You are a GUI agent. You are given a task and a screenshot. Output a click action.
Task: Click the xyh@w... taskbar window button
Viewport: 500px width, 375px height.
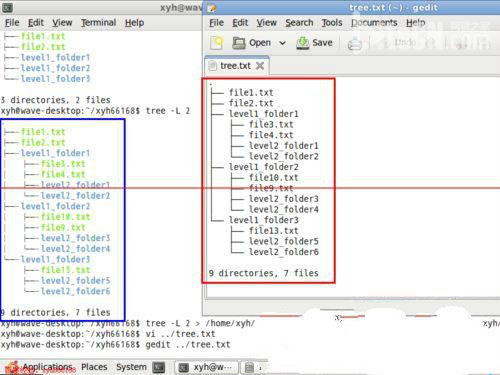[x=207, y=367]
